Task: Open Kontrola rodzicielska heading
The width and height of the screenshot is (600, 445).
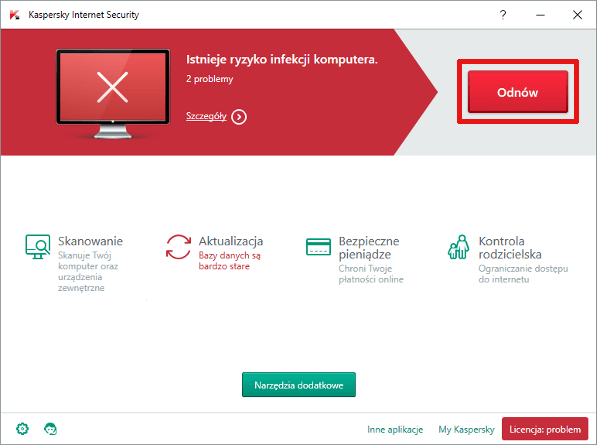Action: [510, 248]
